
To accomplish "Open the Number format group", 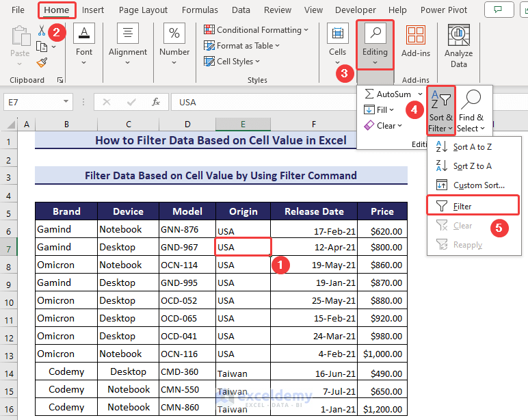I will [174, 45].
